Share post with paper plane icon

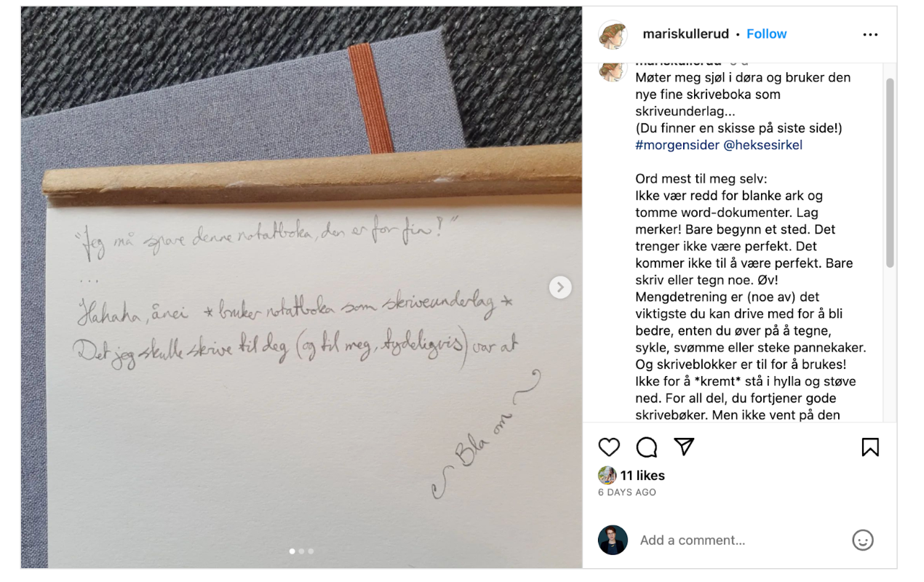tap(684, 447)
